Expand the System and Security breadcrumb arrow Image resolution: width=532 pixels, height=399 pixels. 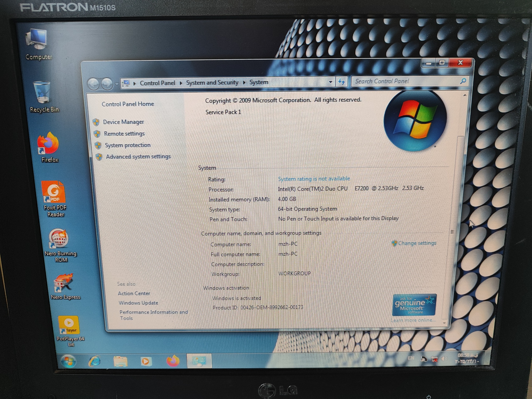tap(244, 83)
